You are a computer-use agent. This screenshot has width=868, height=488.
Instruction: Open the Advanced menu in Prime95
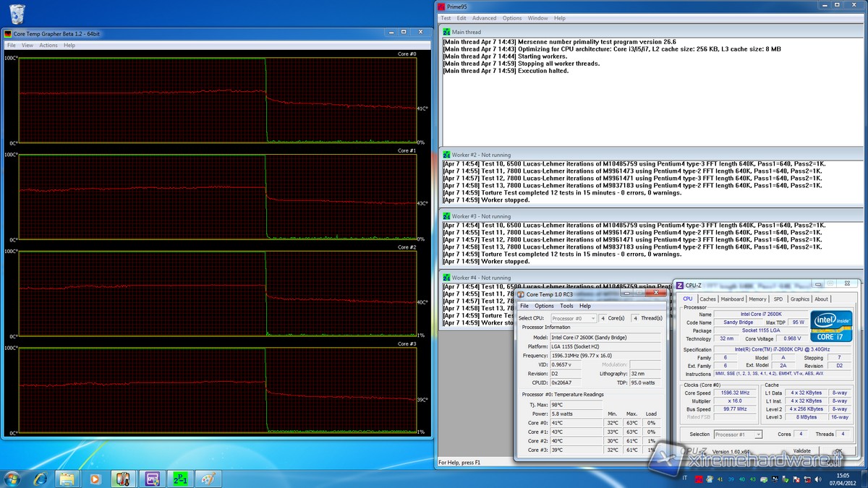pyautogui.click(x=484, y=18)
